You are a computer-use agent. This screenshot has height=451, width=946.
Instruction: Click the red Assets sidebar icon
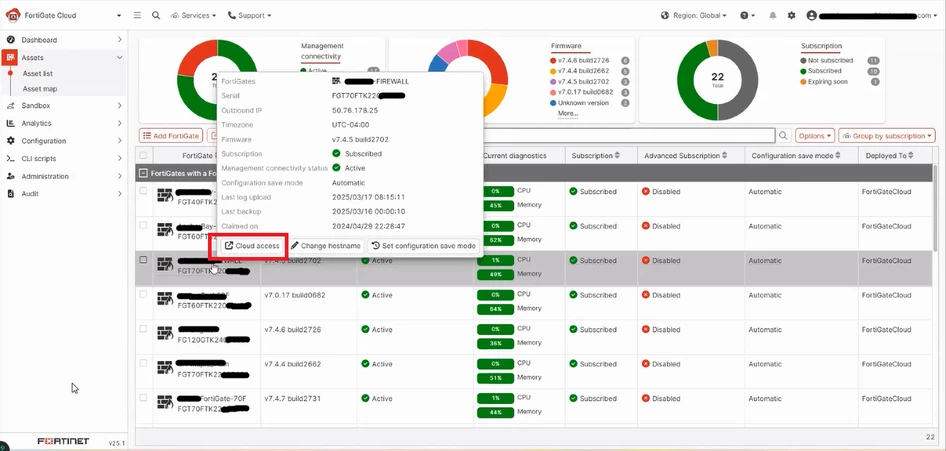[10, 57]
